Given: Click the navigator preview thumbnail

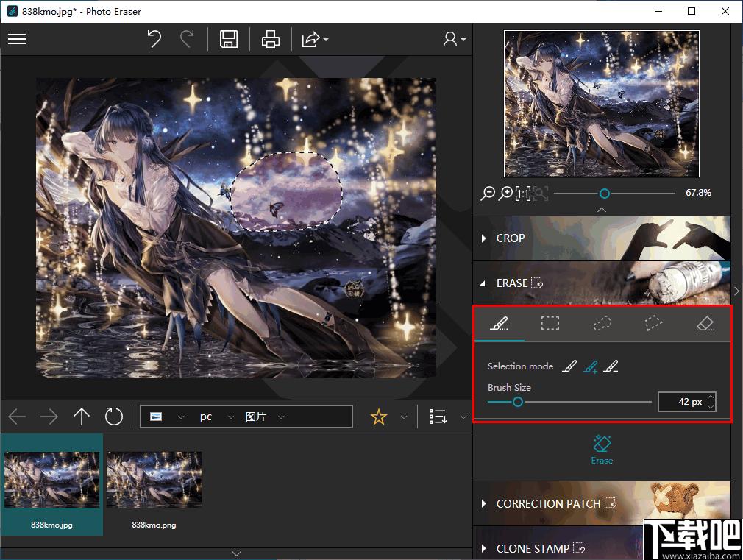Looking at the screenshot, I should [601, 103].
